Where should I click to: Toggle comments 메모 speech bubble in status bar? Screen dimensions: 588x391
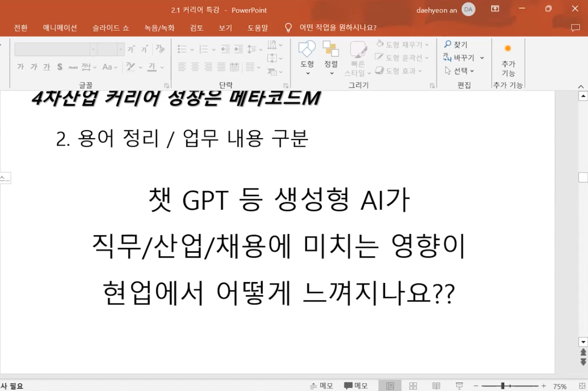(x=356, y=386)
